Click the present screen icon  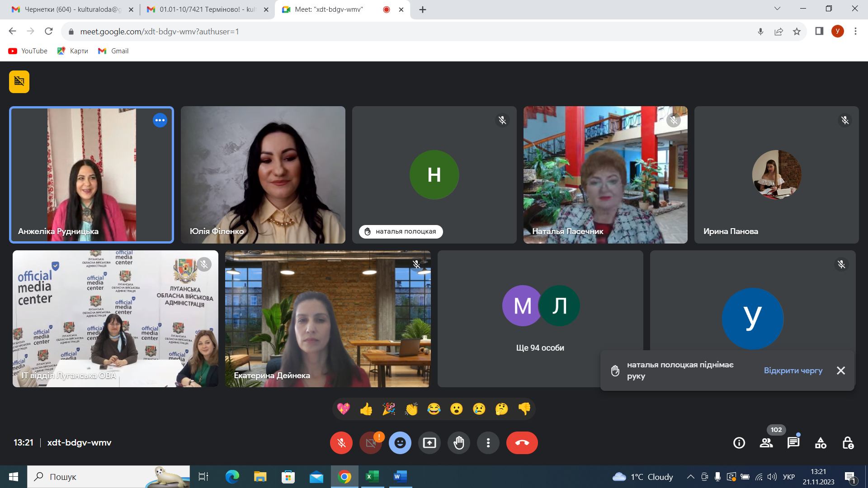(429, 443)
